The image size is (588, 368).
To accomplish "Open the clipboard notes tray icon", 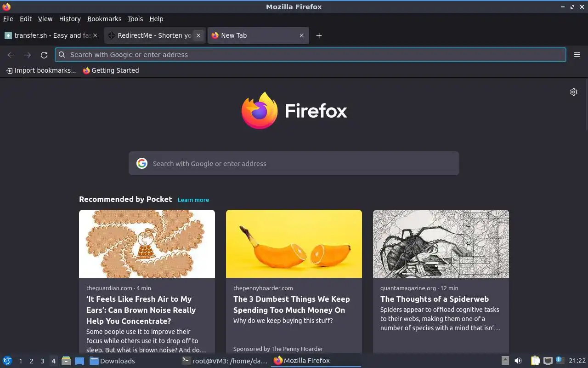I will tap(535, 361).
